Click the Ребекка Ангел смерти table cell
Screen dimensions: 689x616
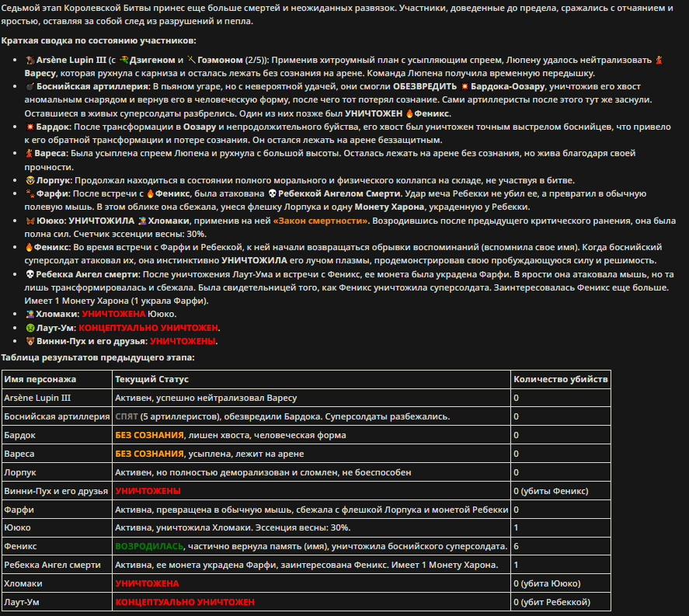57,565
